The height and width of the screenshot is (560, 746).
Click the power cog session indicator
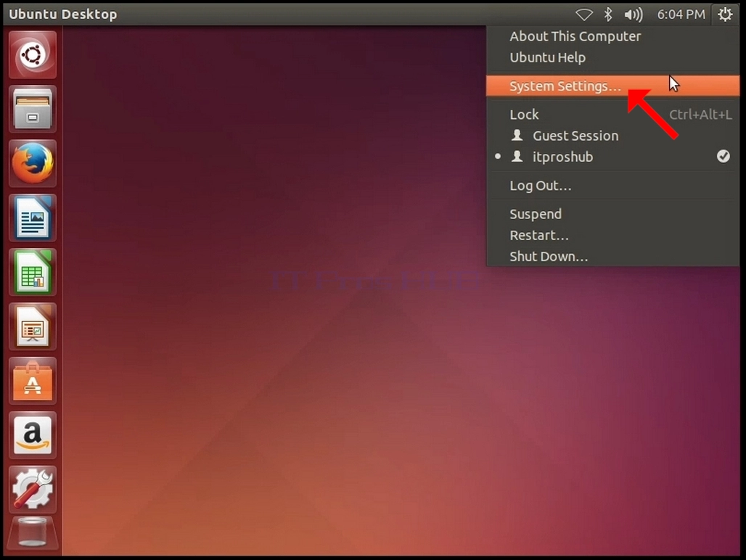pyautogui.click(x=725, y=15)
